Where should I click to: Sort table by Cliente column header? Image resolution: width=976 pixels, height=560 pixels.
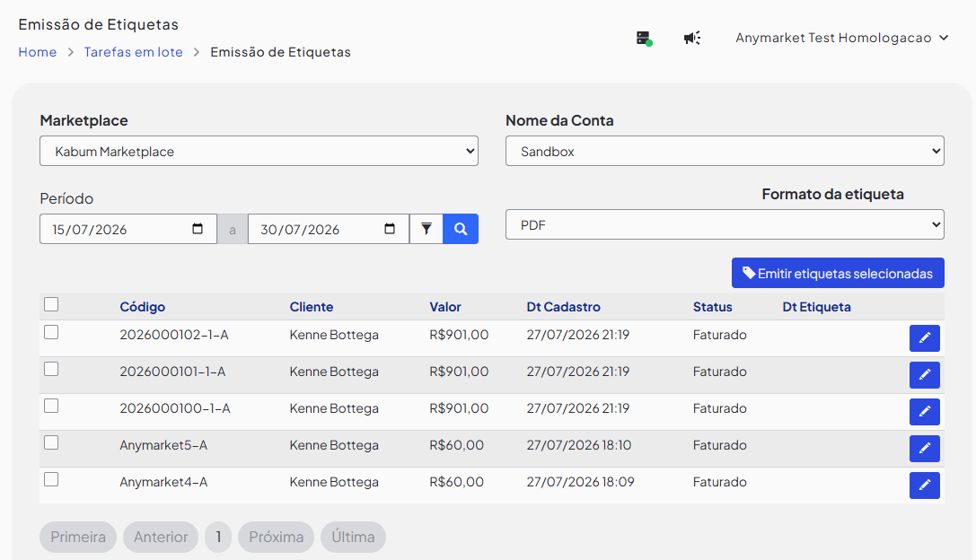[x=312, y=307]
